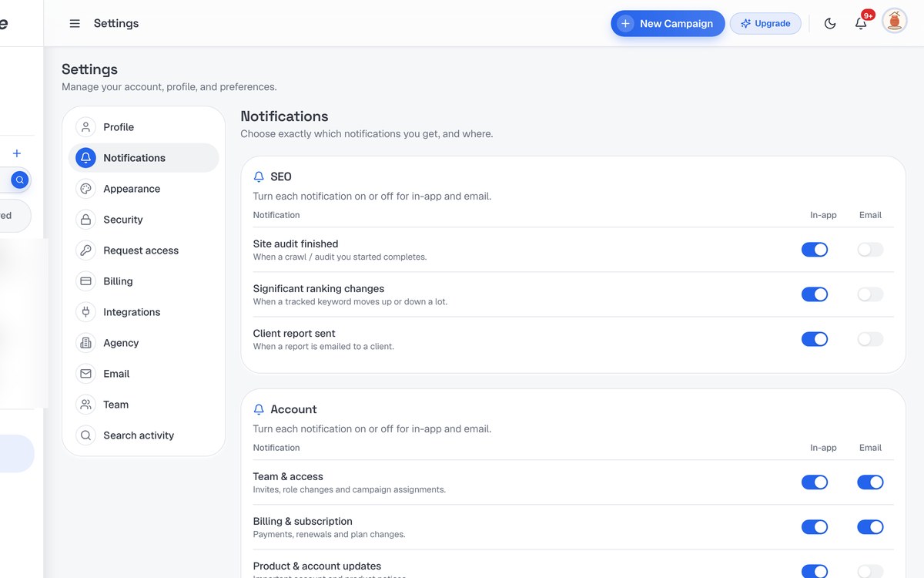924x578 pixels.
Task: Click the Integrations plug icon
Action: [85, 312]
